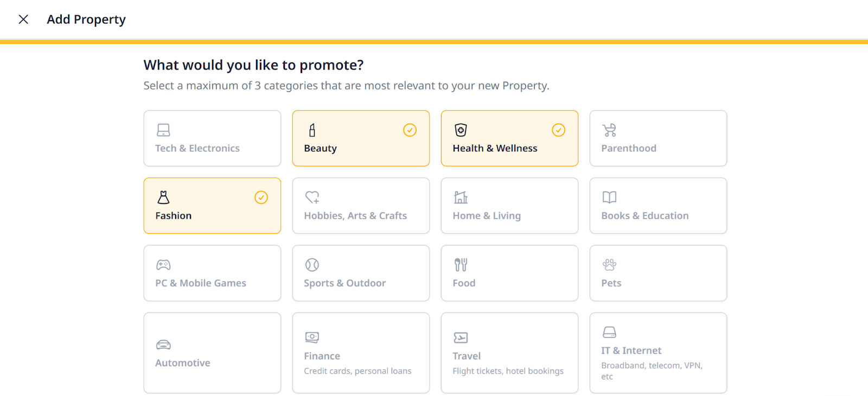
Task: Choose the Automotive category card
Action: [x=212, y=353]
